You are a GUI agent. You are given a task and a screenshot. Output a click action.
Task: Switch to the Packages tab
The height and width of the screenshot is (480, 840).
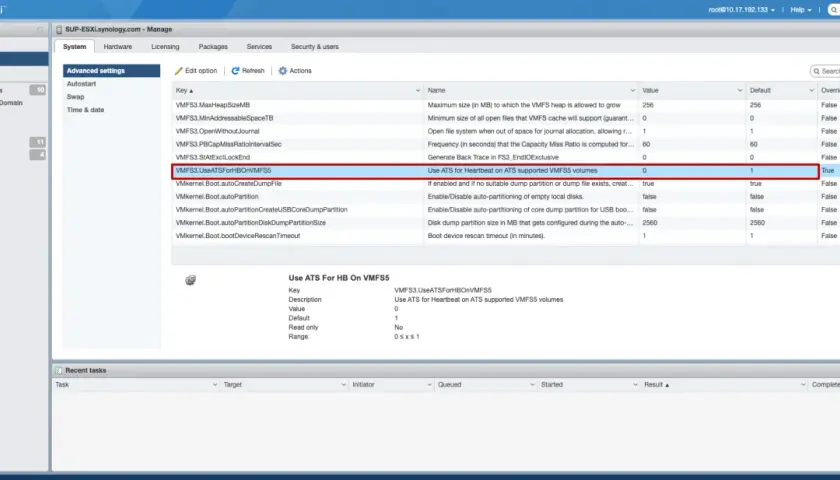(213, 47)
